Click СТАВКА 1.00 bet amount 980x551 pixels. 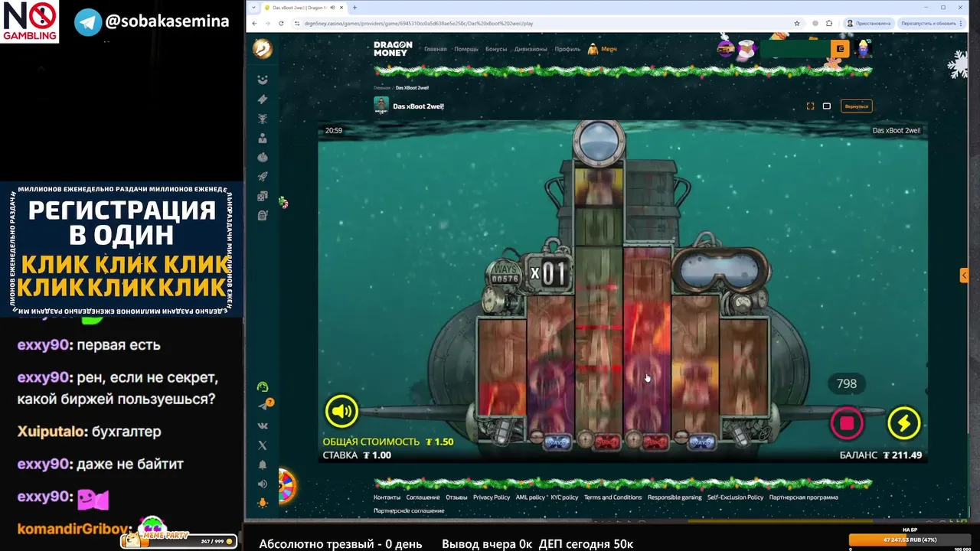357,455
